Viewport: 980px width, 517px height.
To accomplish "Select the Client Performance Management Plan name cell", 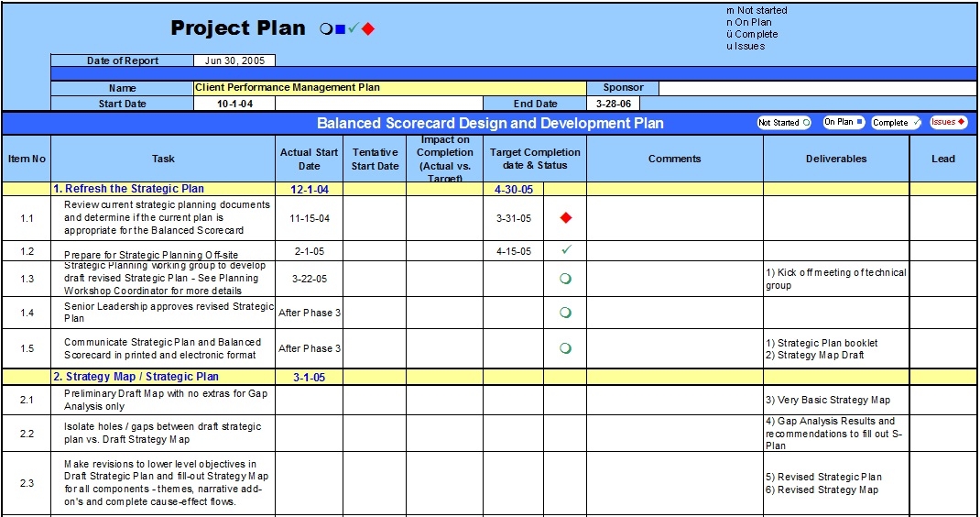I will click(x=389, y=88).
